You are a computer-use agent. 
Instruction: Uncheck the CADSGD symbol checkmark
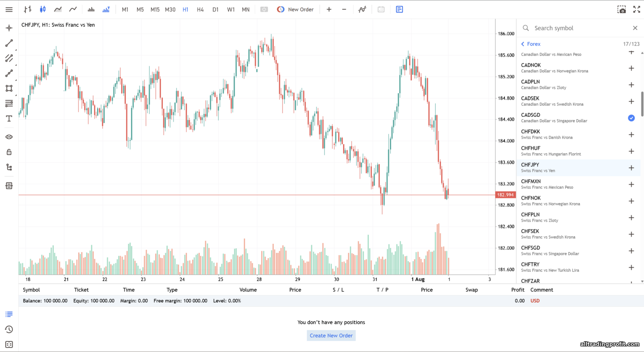tap(631, 118)
